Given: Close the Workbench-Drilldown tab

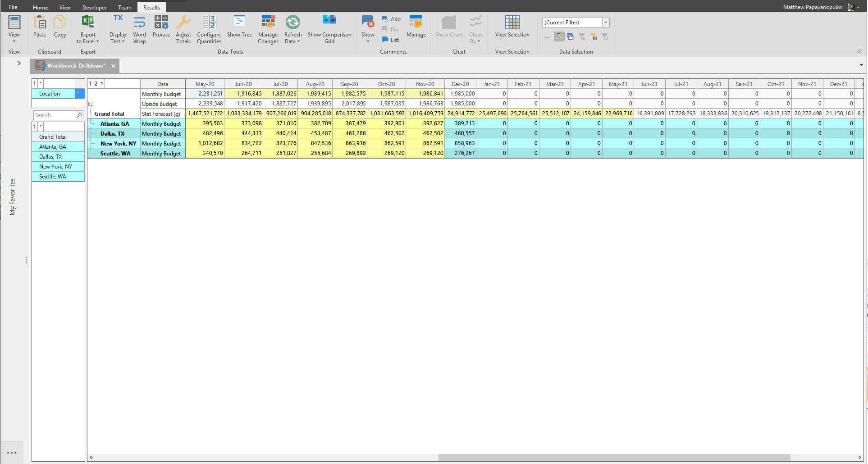Looking at the screenshot, I should pyautogui.click(x=113, y=66).
